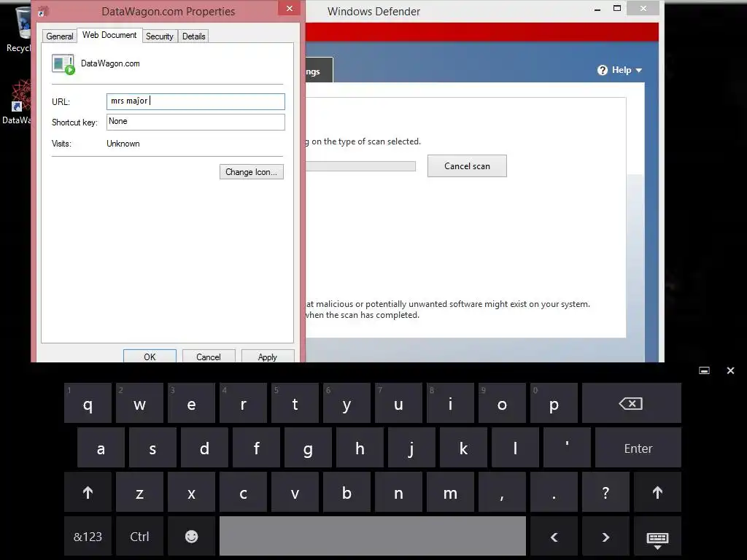Expand the Help dropdown arrow in Defender
The image size is (747, 560).
[x=639, y=71]
